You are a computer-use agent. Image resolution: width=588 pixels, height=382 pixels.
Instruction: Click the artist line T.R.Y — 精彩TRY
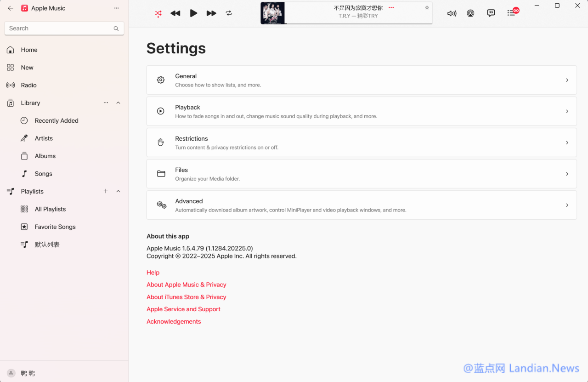click(358, 16)
